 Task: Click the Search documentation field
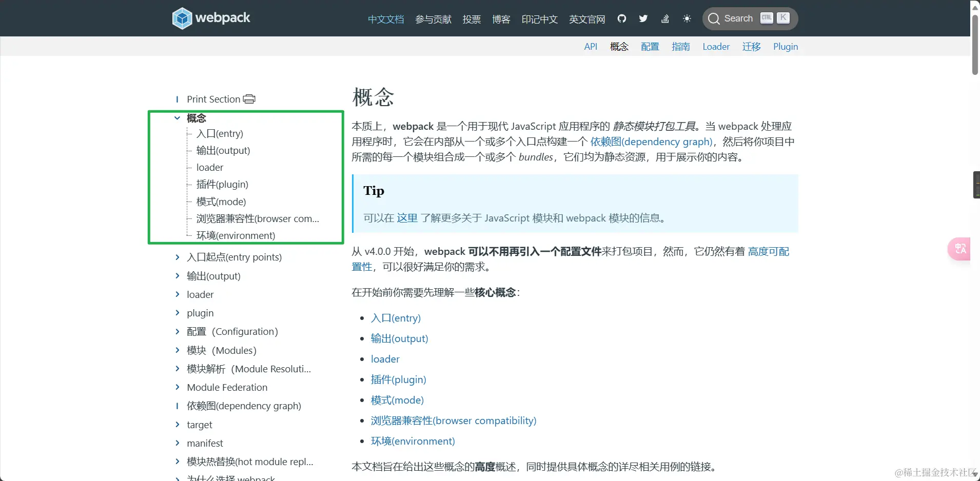tap(750, 19)
